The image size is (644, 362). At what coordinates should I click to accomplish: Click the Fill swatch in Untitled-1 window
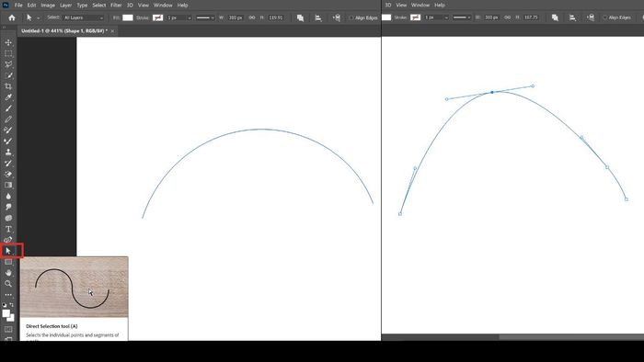(x=128, y=17)
